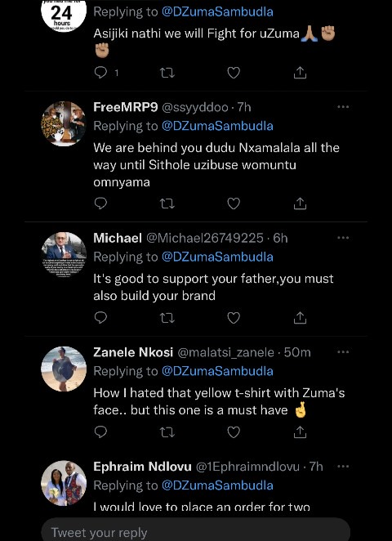392x541 pixels.
Task: Reply to FreeMRP9's tweet
Action: click(100, 203)
